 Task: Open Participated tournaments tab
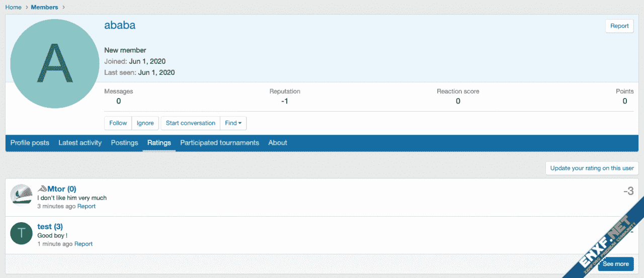coord(219,143)
